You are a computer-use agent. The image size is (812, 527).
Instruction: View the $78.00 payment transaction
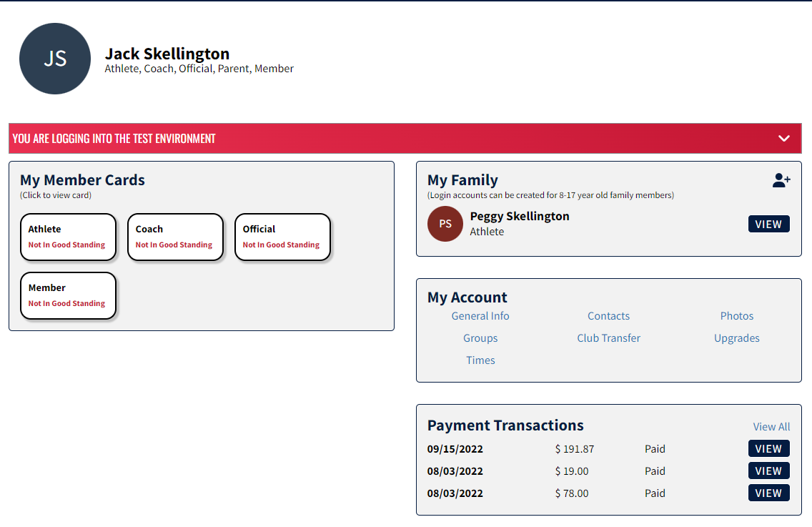pos(768,493)
